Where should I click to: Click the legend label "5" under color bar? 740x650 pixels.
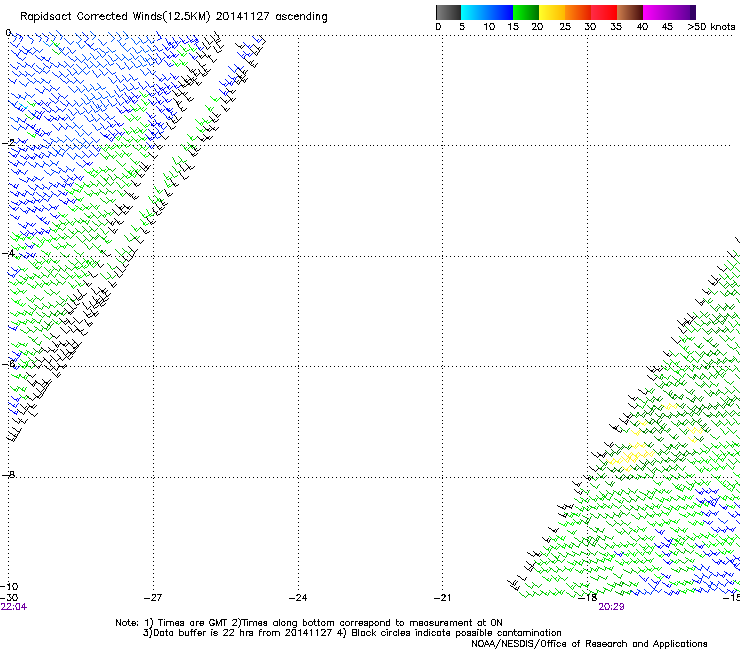tap(462, 27)
